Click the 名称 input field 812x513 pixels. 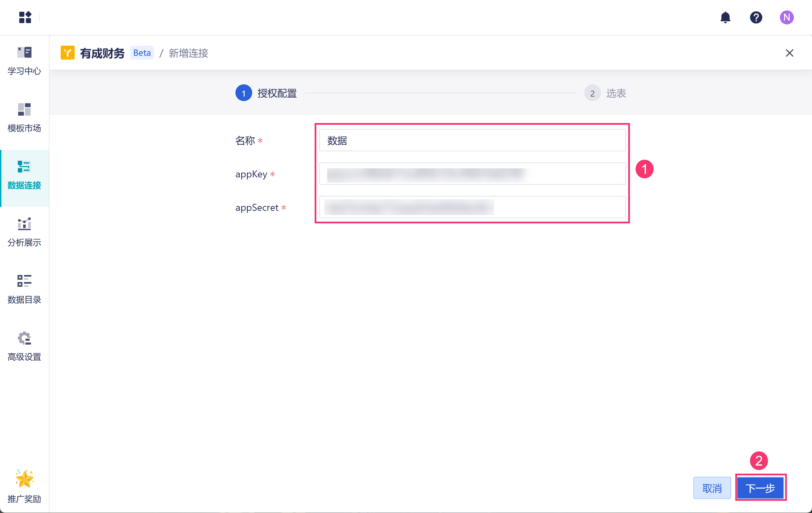(x=472, y=140)
